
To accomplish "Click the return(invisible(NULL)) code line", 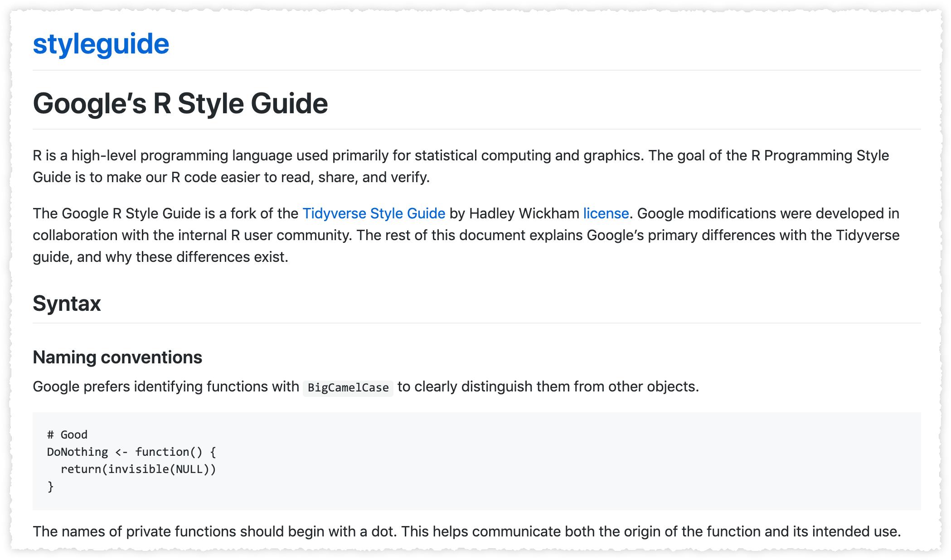I will click(138, 469).
